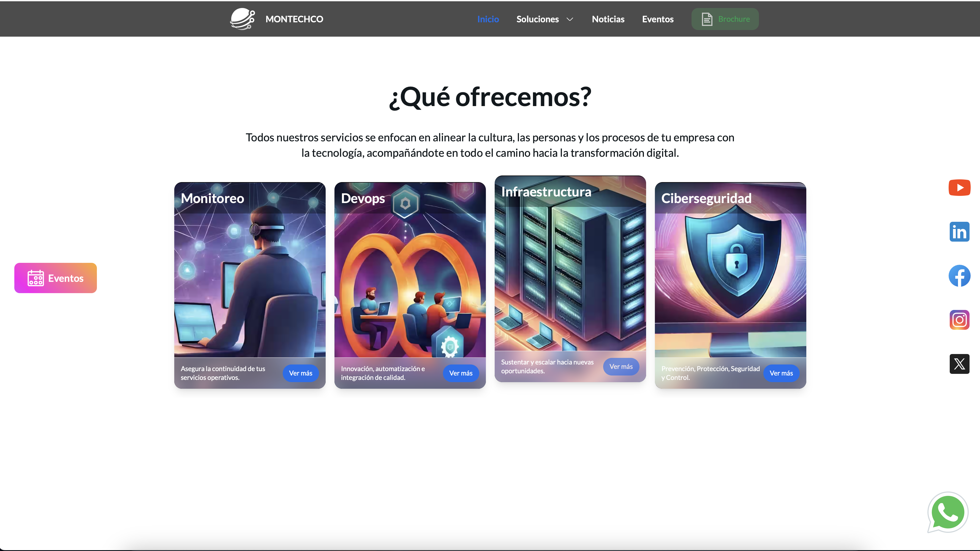
Task: Click Ver más on the Infraestructura card
Action: click(x=621, y=367)
